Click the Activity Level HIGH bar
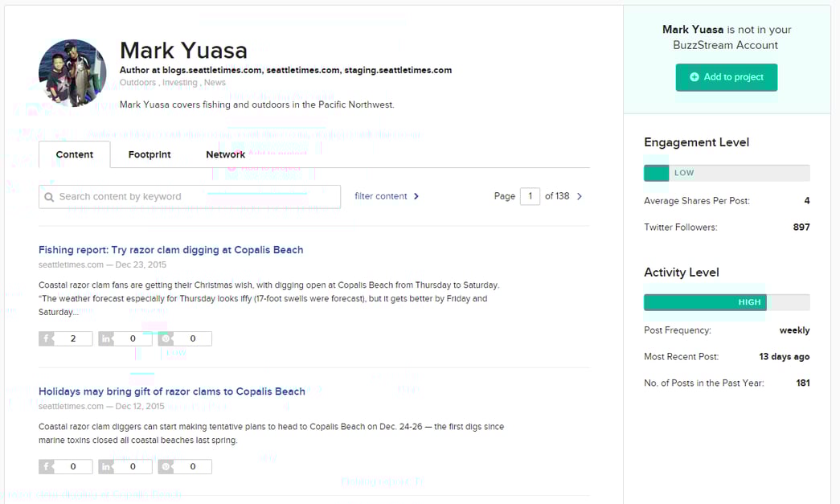 (727, 302)
